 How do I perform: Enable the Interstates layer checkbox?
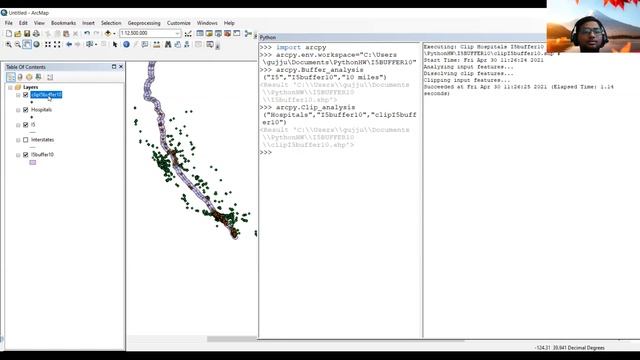click(26, 140)
